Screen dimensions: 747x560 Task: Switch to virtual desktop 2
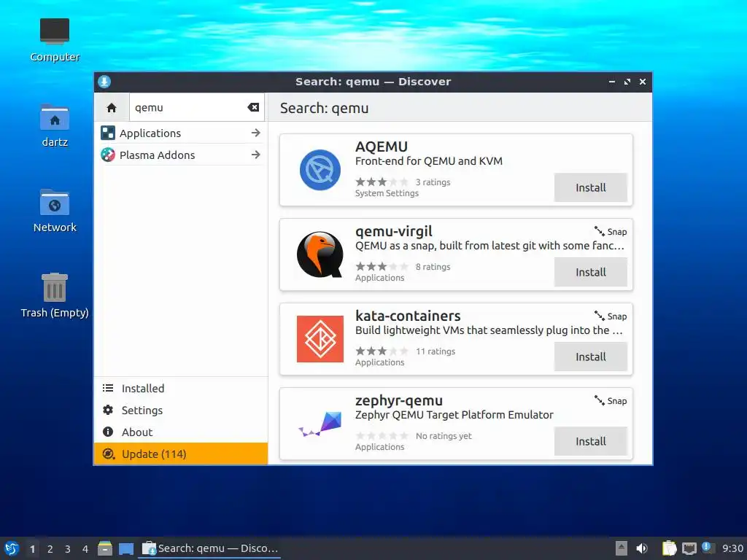pyautogui.click(x=50, y=549)
